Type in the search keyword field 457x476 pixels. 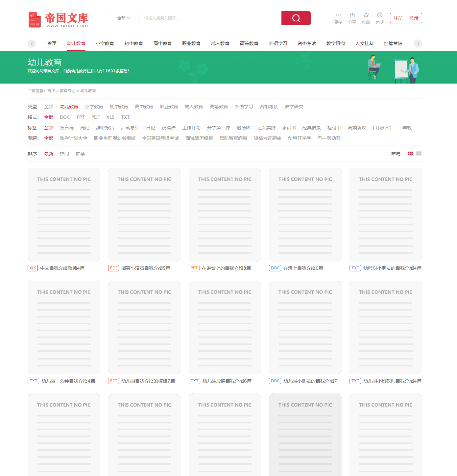(210, 18)
